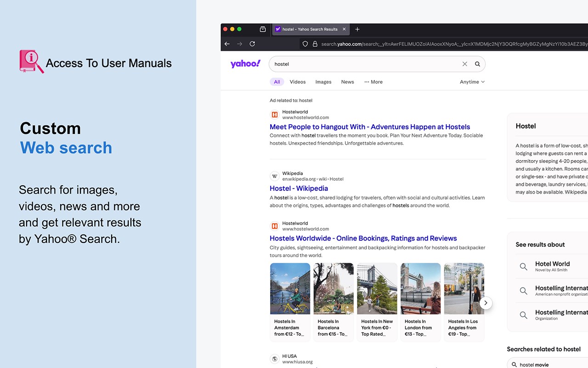Open Hostels Worldwide Online Bookings link

(363, 238)
